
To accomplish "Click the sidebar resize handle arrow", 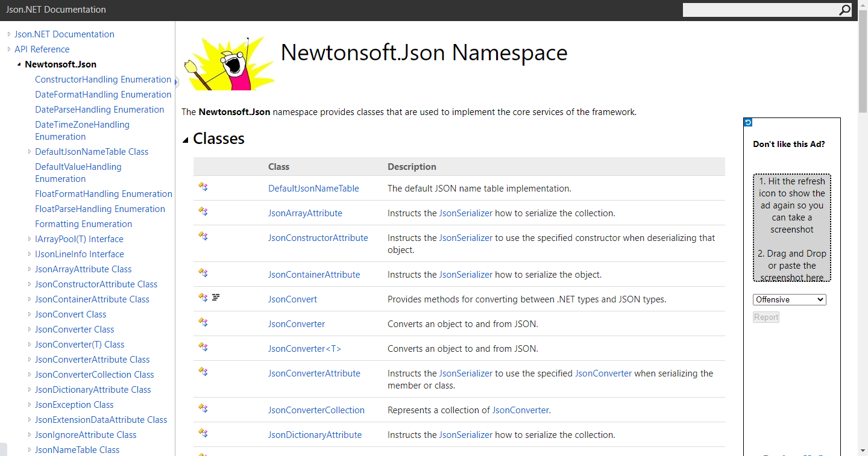I will [177, 81].
